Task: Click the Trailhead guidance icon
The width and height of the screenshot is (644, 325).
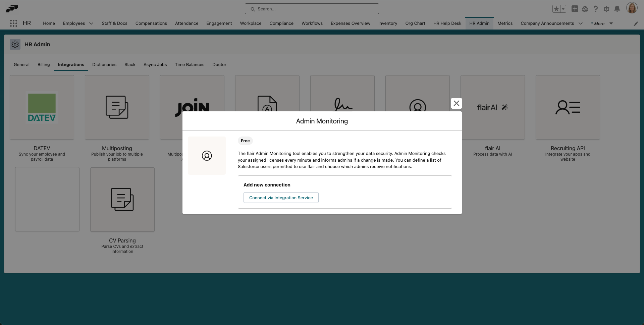Action: pyautogui.click(x=585, y=9)
